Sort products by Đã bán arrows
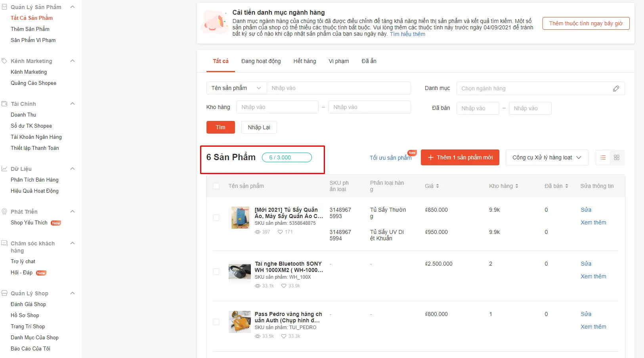644x358 pixels. pos(567,186)
